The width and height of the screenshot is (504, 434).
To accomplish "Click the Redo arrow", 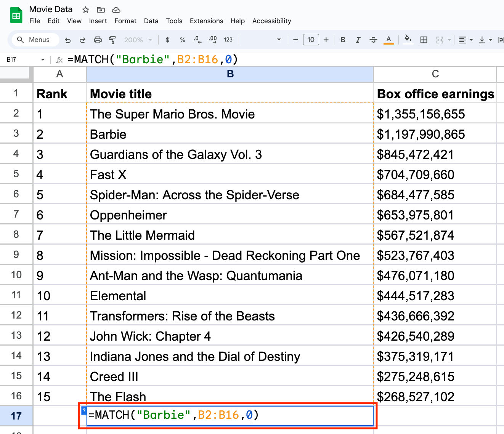I will pyautogui.click(x=82, y=40).
